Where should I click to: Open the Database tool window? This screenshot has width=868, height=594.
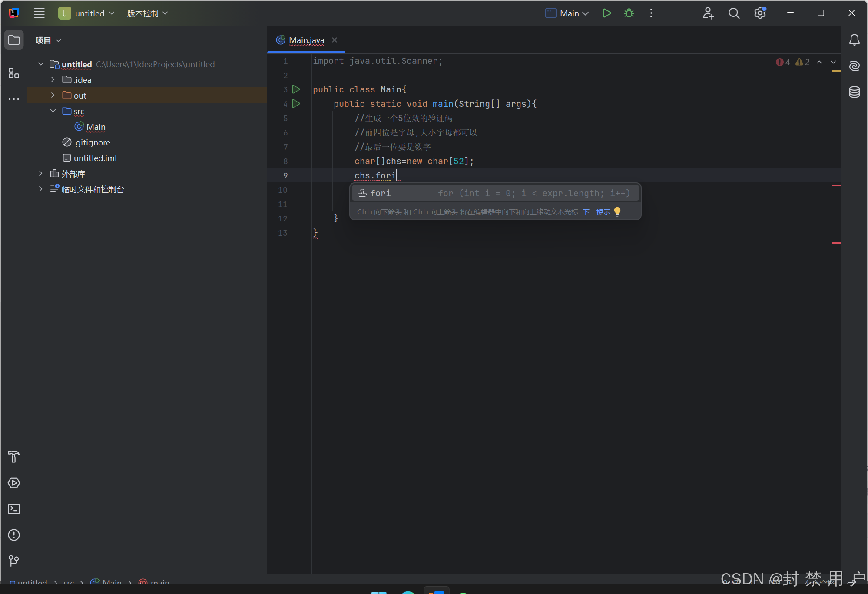click(854, 92)
